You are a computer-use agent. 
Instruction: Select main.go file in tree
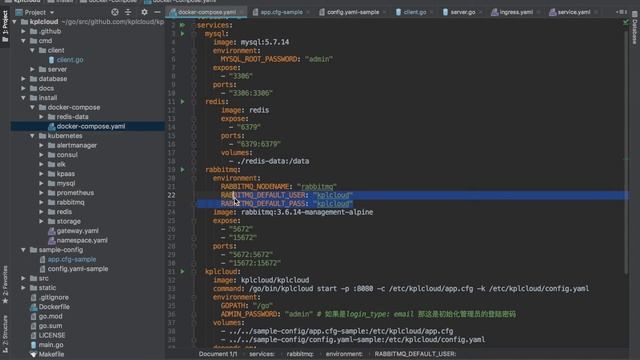click(51, 345)
